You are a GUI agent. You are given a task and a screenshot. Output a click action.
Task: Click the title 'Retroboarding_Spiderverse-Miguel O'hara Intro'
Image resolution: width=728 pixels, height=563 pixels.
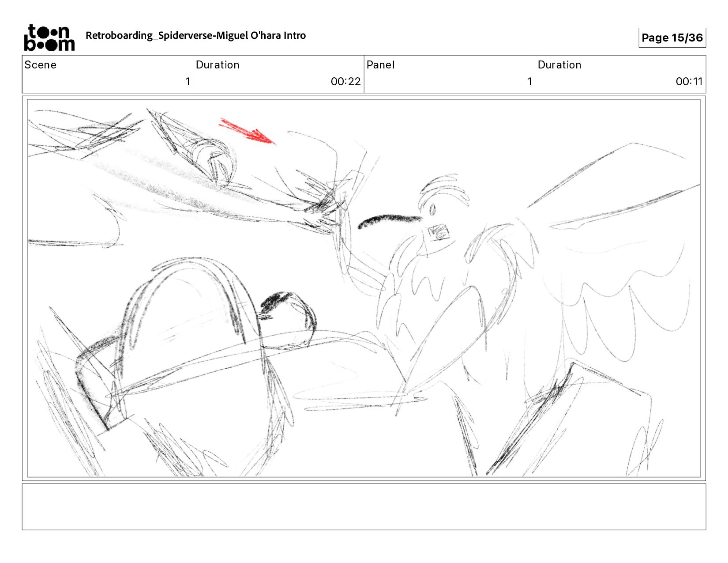tap(195, 36)
